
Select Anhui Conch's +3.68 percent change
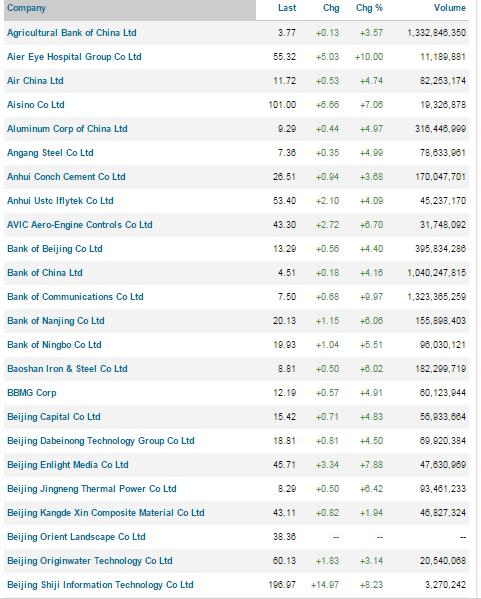coord(371,177)
